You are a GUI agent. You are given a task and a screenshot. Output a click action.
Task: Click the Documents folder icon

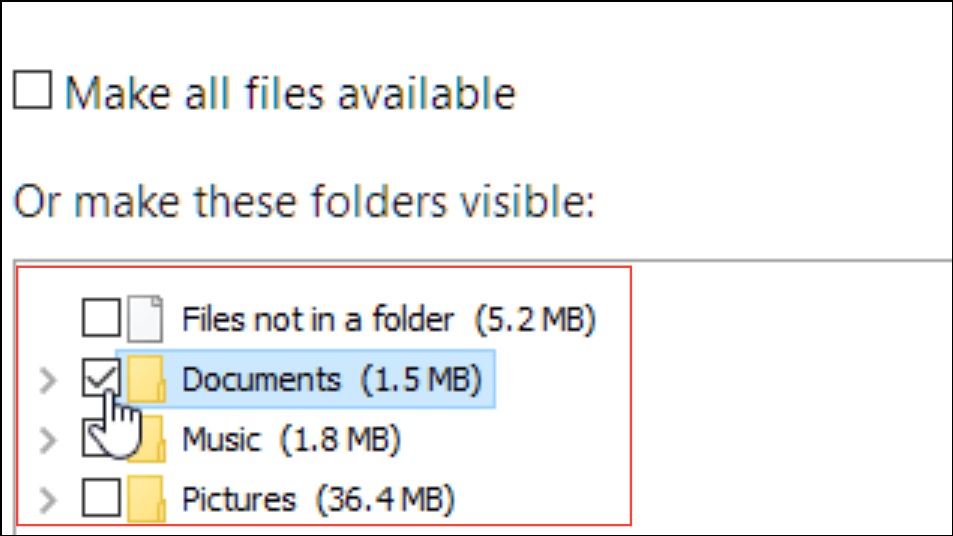146,379
